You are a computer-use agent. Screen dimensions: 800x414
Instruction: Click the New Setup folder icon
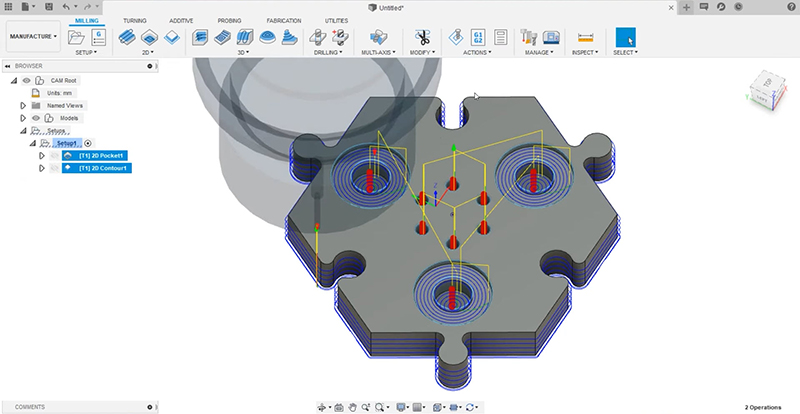(x=77, y=37)
